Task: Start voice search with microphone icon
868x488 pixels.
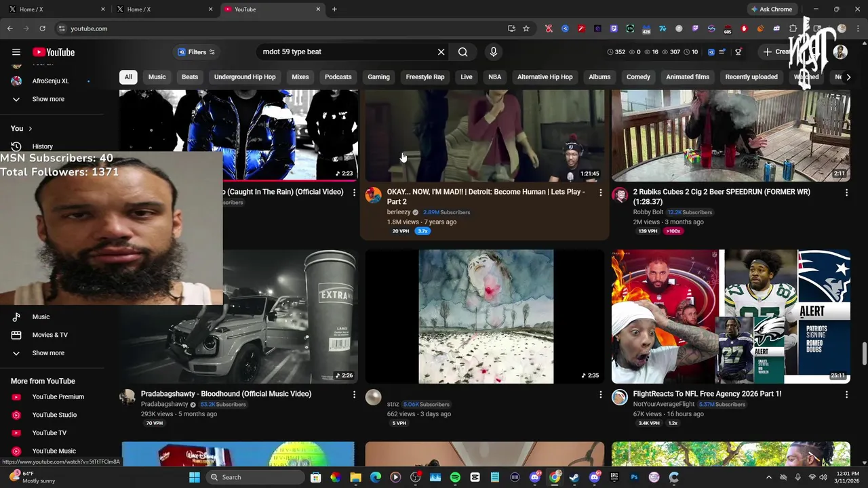Action: 494,52
